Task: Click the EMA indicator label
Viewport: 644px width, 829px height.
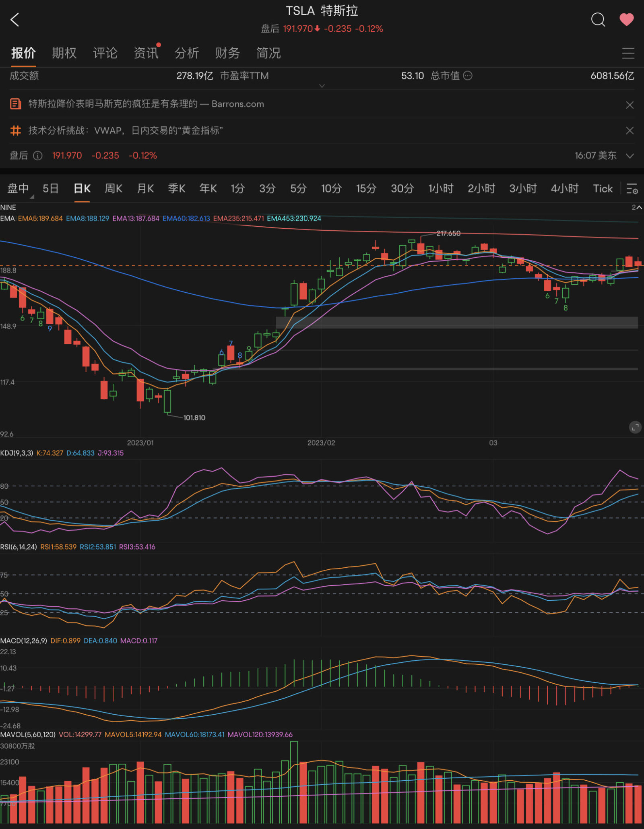Action: point(7,218)
